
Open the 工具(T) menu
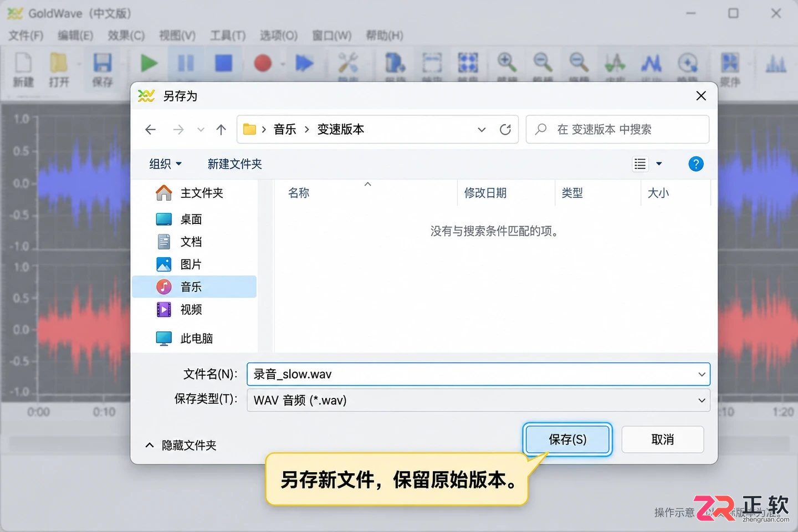(x=228, y=35)
